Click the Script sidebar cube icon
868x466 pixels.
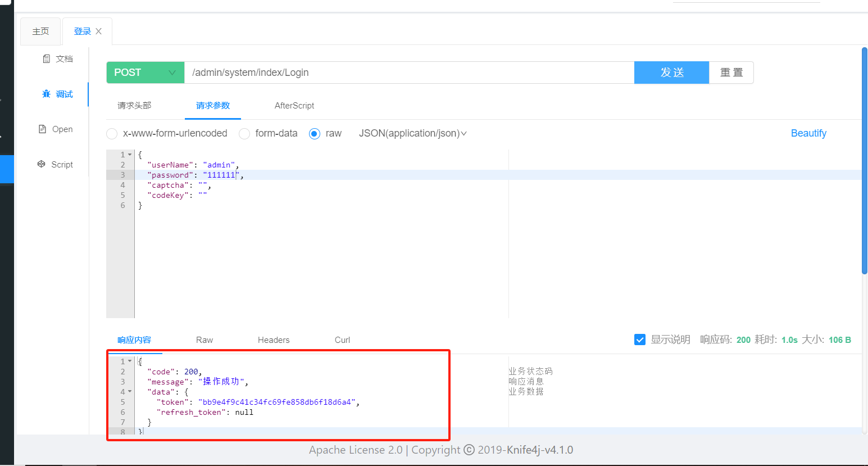pyautogui.click(x=41, y=164)
